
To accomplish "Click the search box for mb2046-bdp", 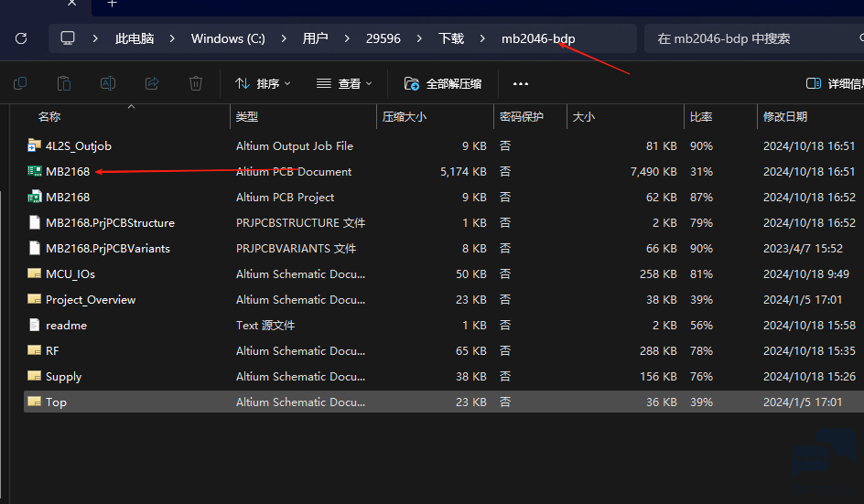I will point(752,38).
